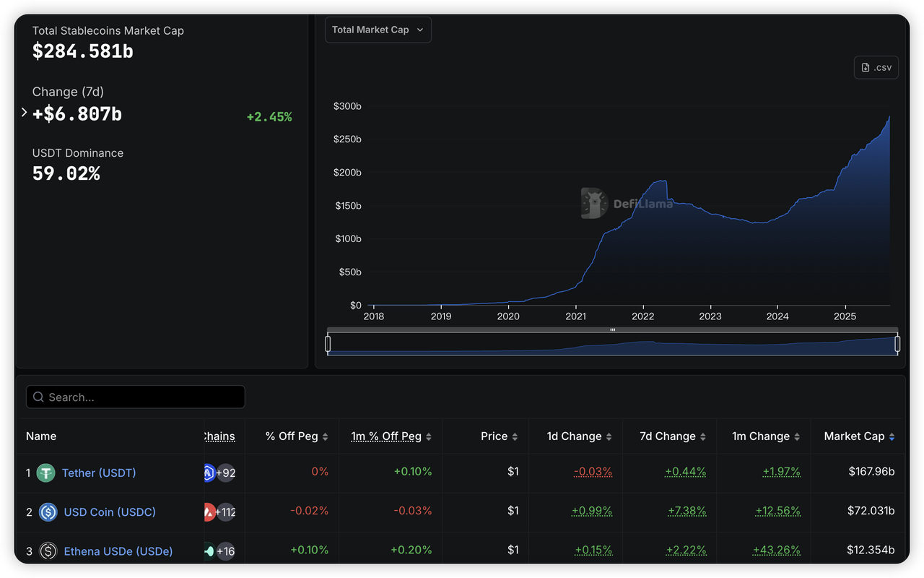Sort table by % Off Peg column
This screenshot has height=578, width=924.
tap(297, 436)
